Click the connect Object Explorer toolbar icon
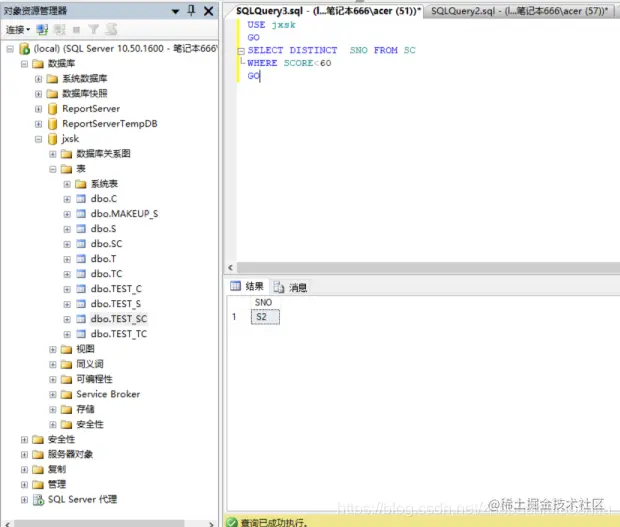The height and width of the screenshot is (527, 620). pyautogui.click(x=42, y=30)
